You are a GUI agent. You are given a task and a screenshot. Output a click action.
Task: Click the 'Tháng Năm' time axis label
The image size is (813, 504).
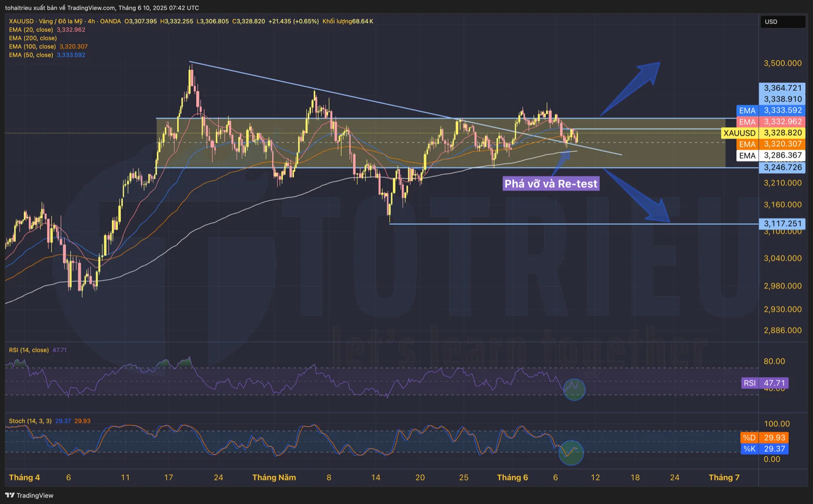pyautogui.click(x=274, y=477)
